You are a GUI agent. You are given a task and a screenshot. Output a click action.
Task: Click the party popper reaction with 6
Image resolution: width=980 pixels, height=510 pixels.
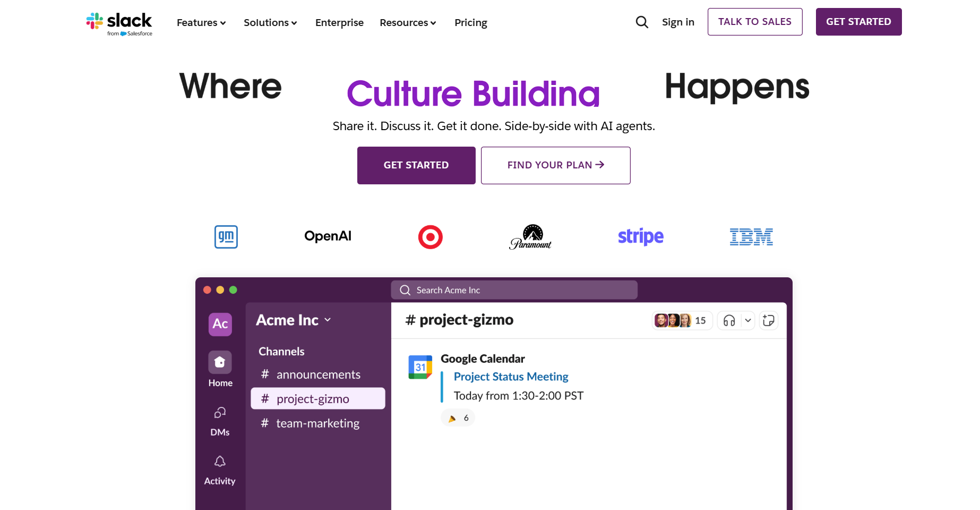(x=458, y=418)
